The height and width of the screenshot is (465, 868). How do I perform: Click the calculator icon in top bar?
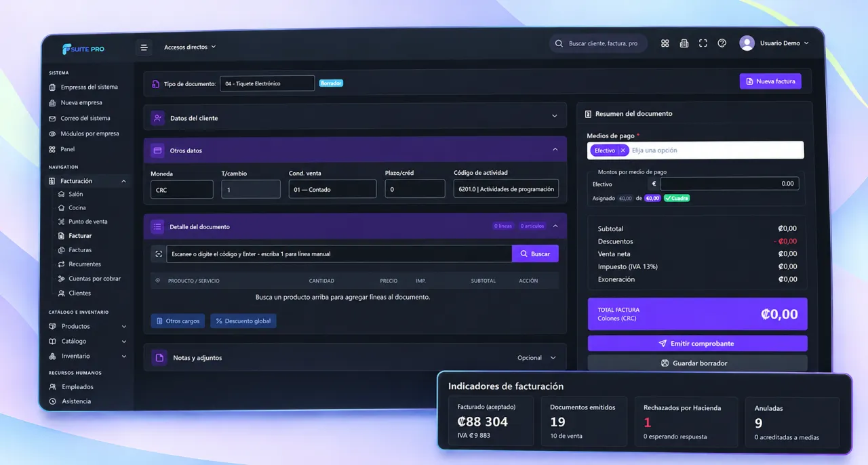coord(684,43)
